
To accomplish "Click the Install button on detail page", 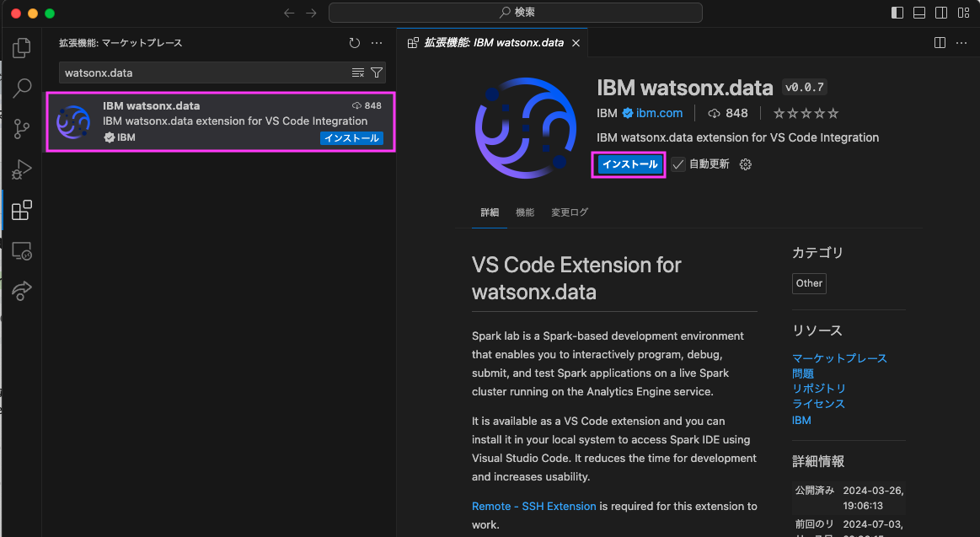I will tap(629, 164).
